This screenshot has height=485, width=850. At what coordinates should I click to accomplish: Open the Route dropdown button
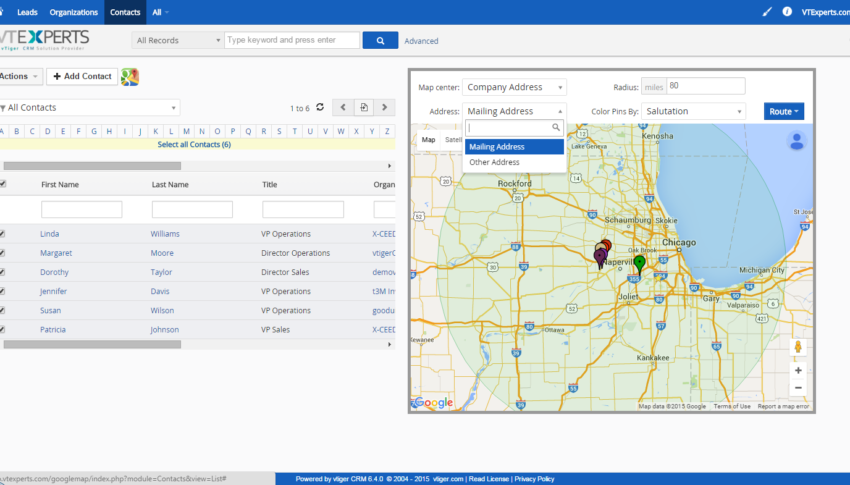click(x=784, y=111)
